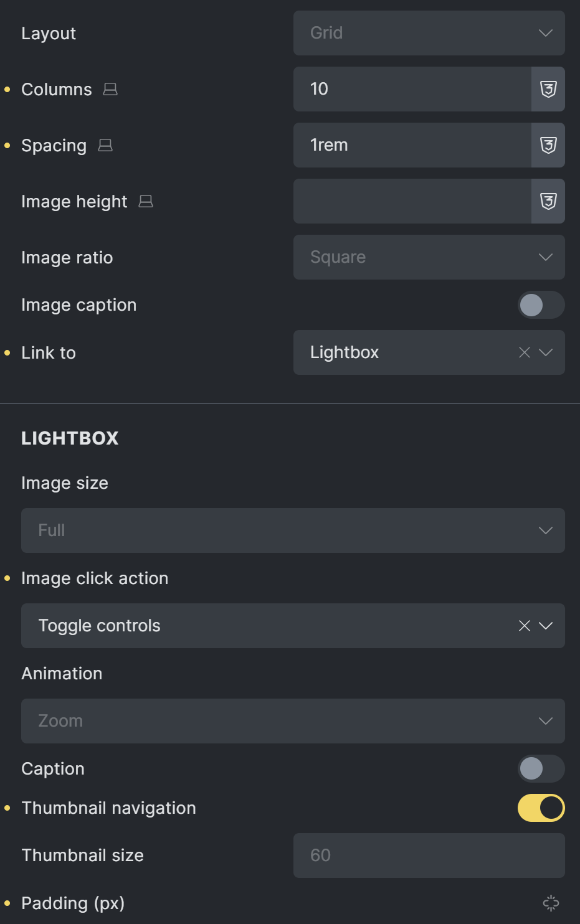Open the Animation dropdown showing Zoom

point(293,721)
